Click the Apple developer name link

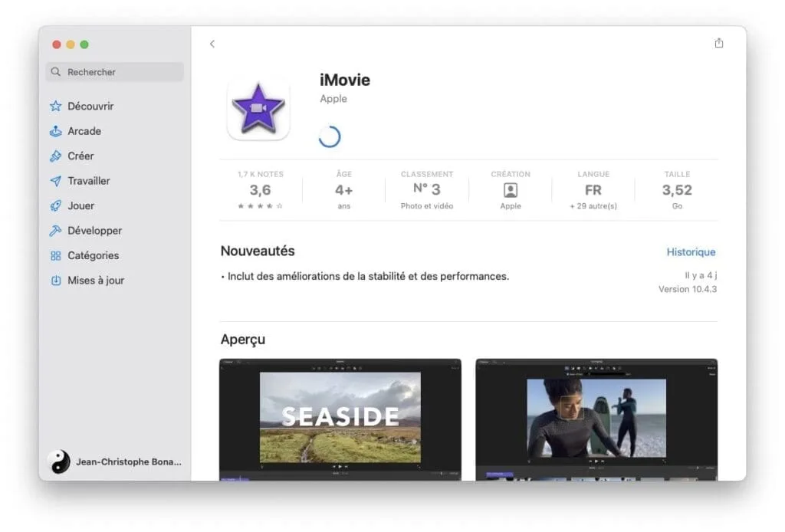pos(333,99)
